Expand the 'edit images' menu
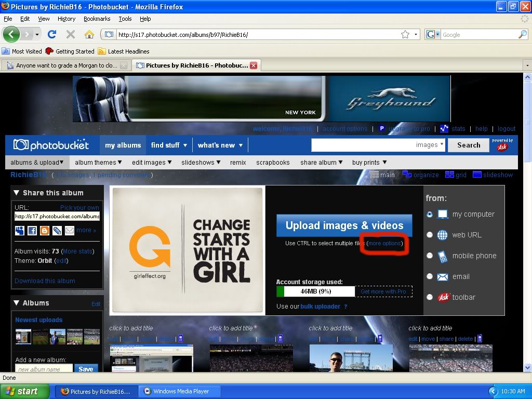The image size is (532, 399). [152, 163]
